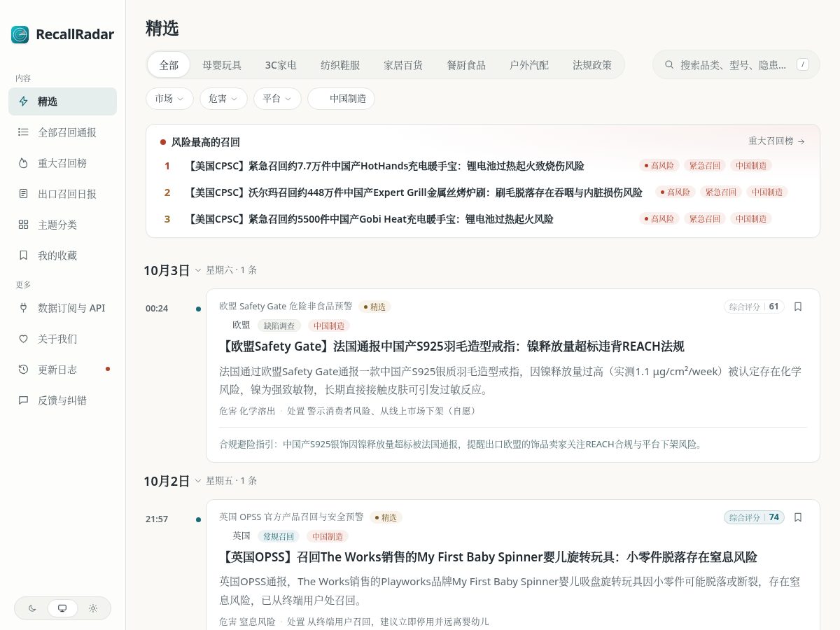Select the 母婴玩具 category tab
Viewport: 840px width, 630px height.
click(x=222, y=65)
